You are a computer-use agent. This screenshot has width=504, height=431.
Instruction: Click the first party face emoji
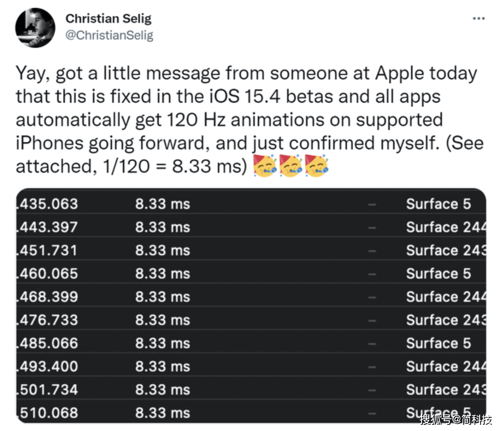[264, 165]
